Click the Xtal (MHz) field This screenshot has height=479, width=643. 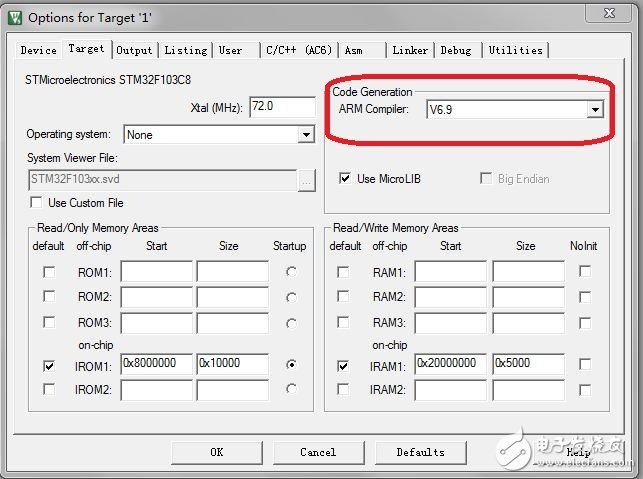coord(283,107)
